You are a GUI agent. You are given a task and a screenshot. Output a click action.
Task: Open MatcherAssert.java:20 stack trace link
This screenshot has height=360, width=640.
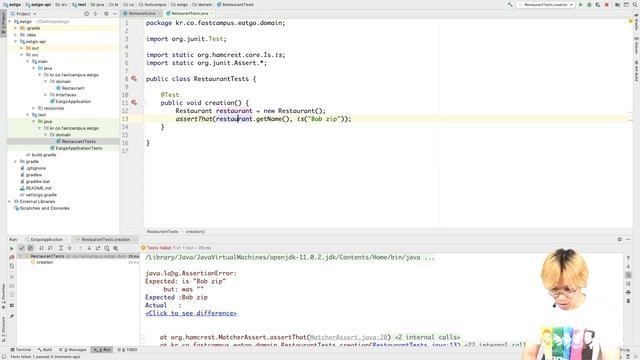point(349,337)
